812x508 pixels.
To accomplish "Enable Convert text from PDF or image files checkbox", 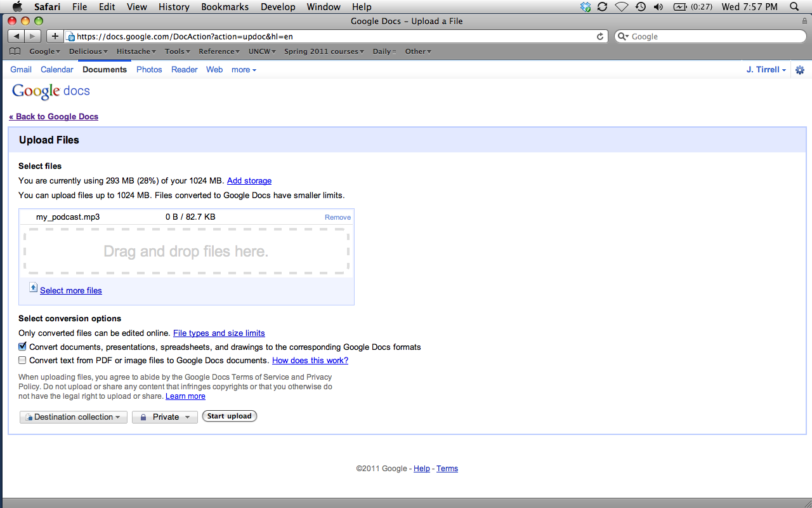I will (23, 360).
